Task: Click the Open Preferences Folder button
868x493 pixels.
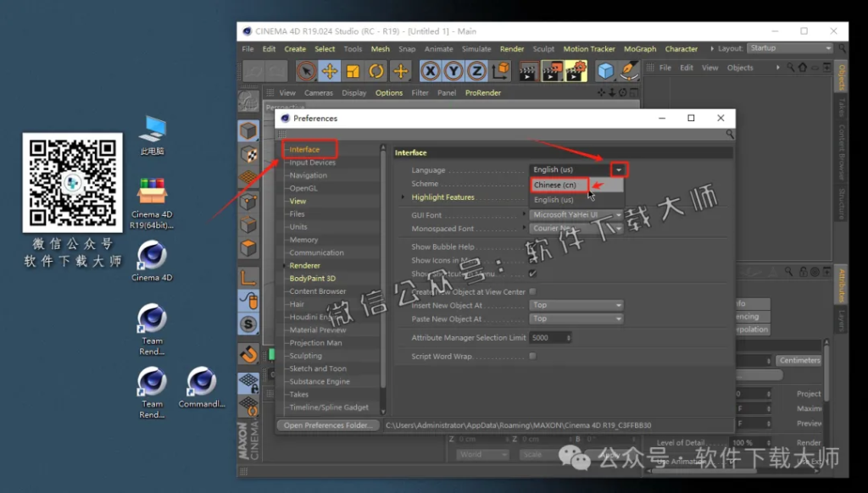Action: 328,425
